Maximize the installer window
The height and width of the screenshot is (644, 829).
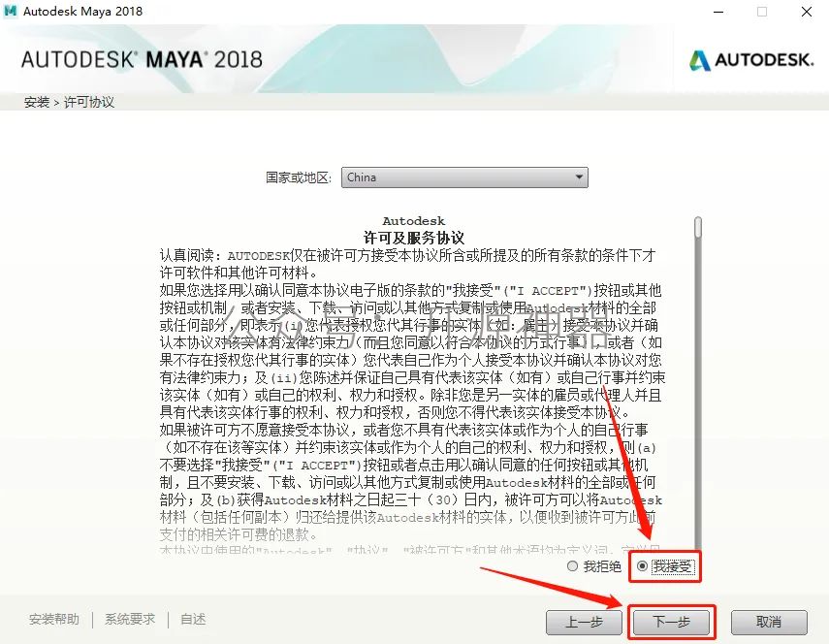click(762, 12)
